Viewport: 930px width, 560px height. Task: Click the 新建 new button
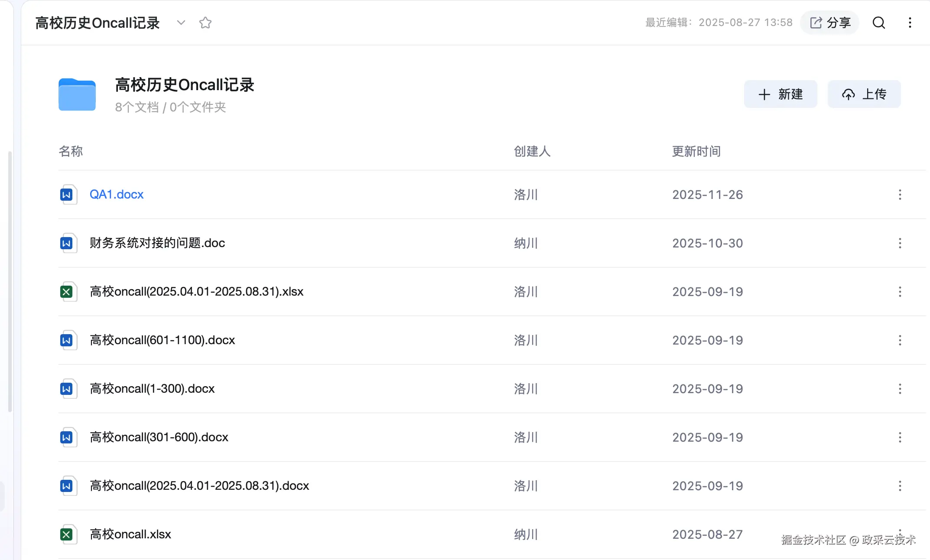point(780,94)
